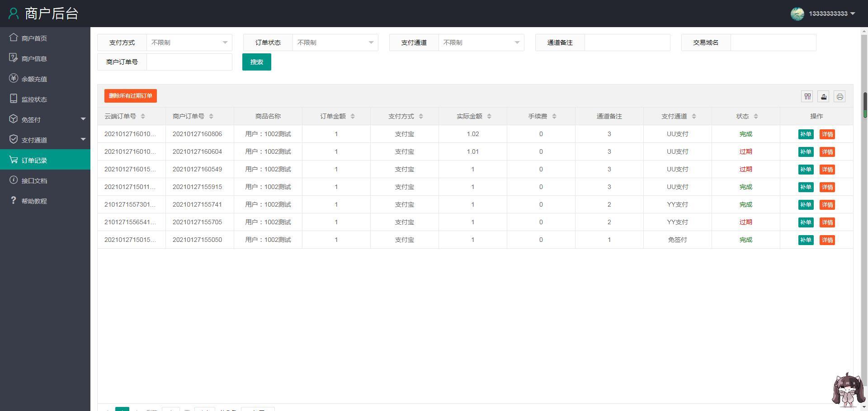Open the 订单状态 dropdown
The width and height of the screenshot is (868, 411).
pyautogui.click(x=335, y=43)
